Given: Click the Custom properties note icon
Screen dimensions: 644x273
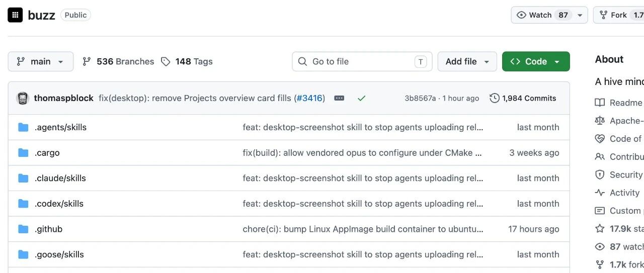Looking at the screenshot, I should click(600, 211).
